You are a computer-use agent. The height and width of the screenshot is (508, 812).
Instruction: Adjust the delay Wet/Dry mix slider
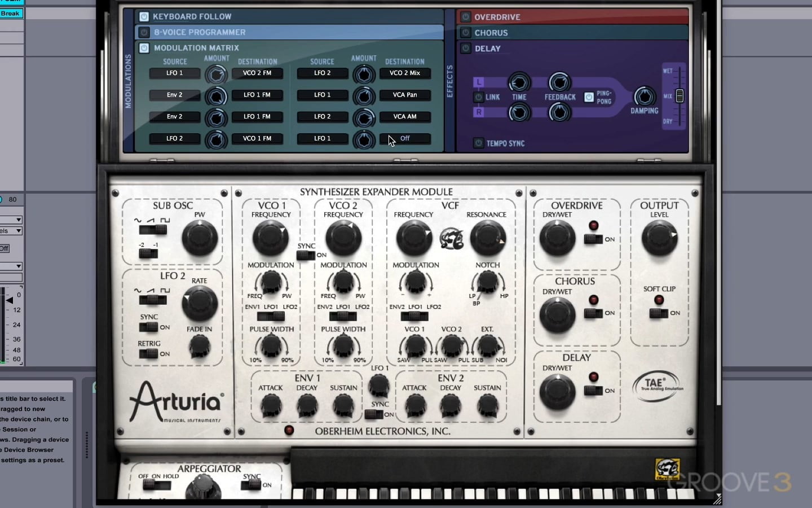(x=679, y=96)
